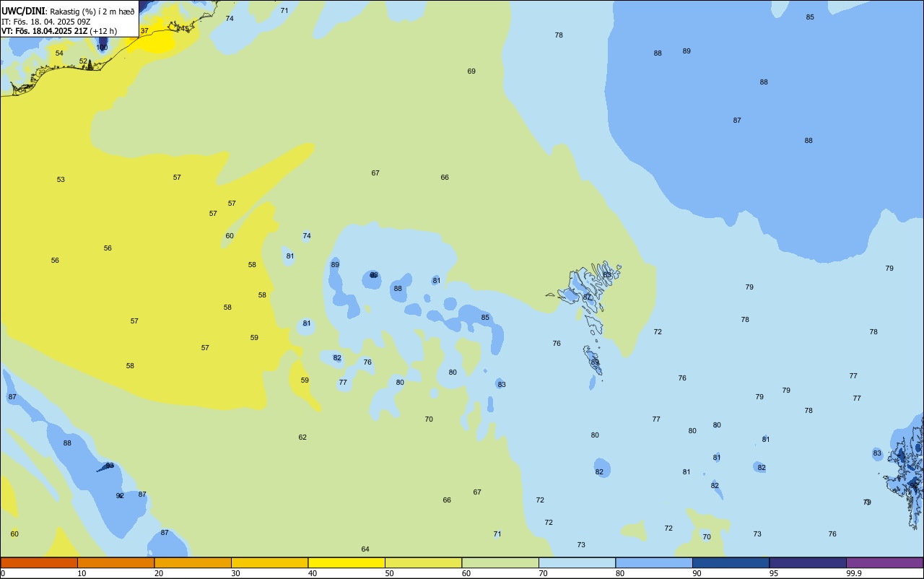The image size is (924, 579).
Task: Click the map value 69
Action: [x=471, y=71]
